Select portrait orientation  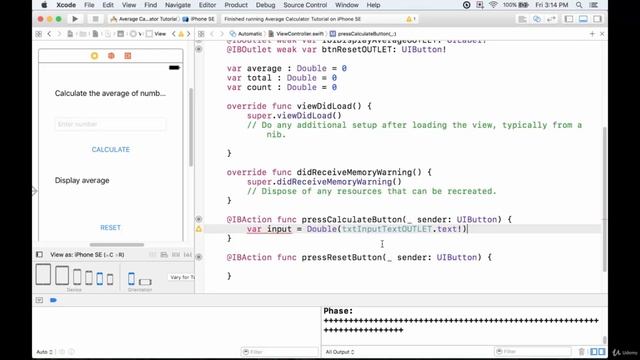(131, 278)
